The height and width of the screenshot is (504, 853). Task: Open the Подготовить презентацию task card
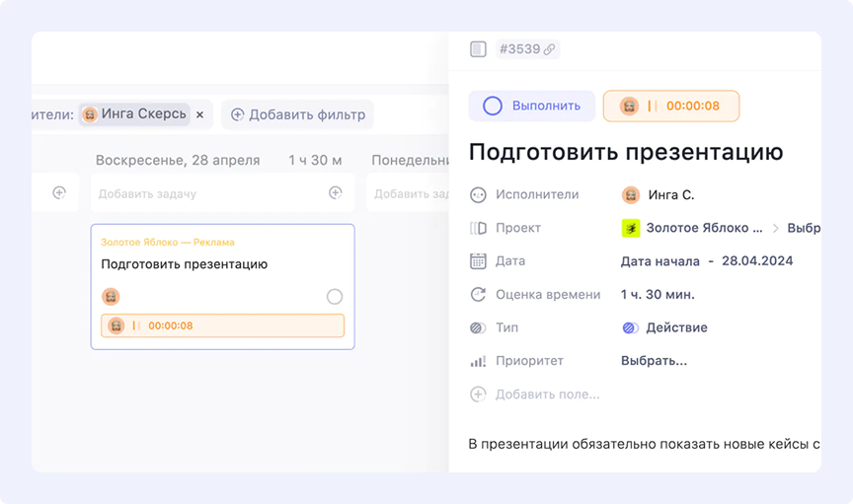(x=184, y=264)
